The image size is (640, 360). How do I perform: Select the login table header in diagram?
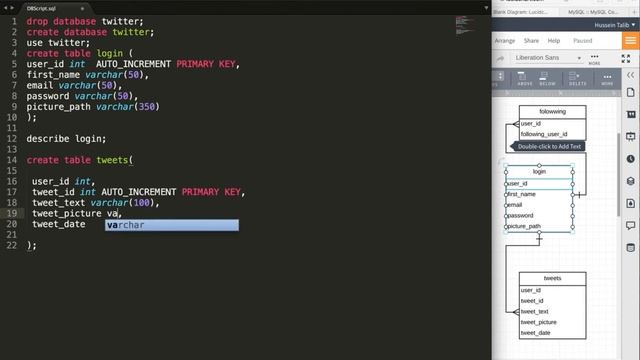[539, 172]
